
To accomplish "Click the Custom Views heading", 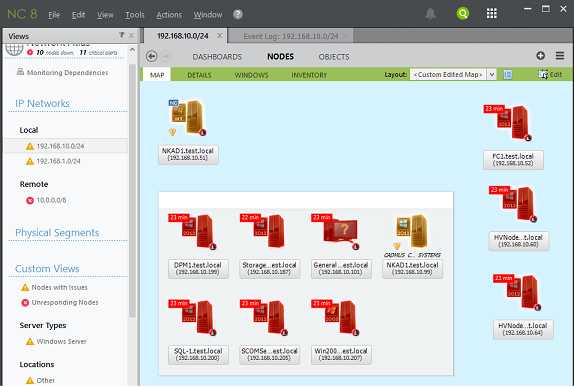I will point(47,269).
